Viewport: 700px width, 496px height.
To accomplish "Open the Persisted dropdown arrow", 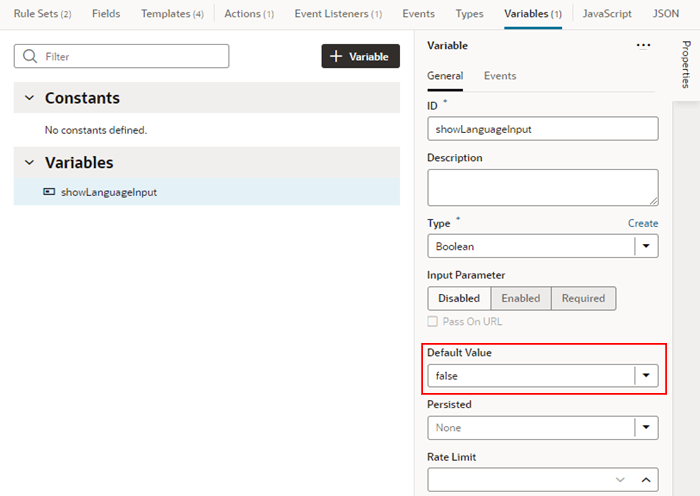I will pyautogui.click(x=646, y=428).
